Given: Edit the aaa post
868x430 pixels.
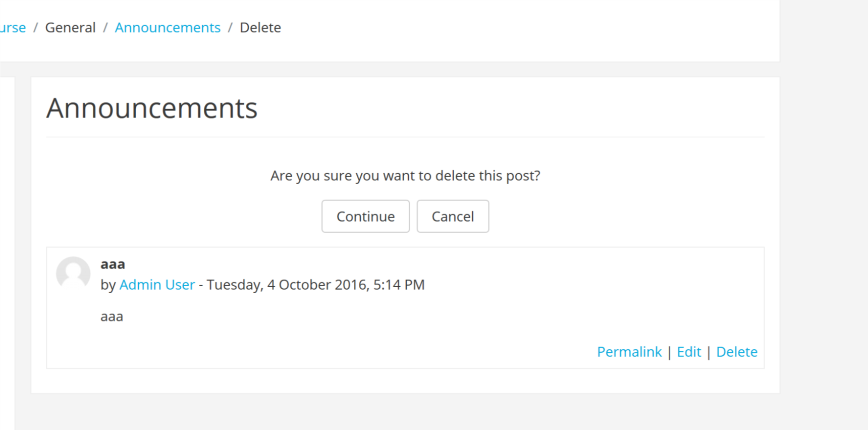Looking at the screenshot, I should pos(689,352).
